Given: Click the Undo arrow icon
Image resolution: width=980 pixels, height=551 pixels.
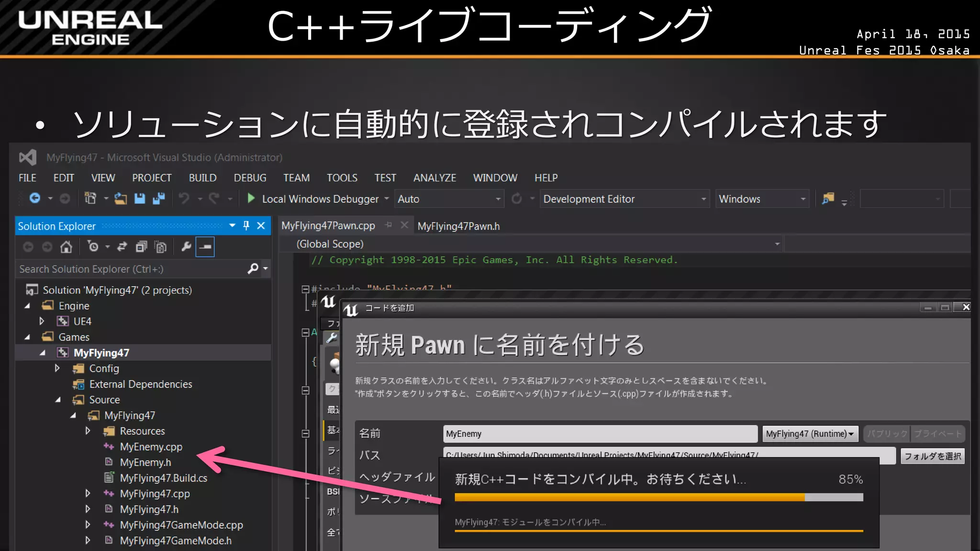Looking at the screenshot, I should coord(184,198).
